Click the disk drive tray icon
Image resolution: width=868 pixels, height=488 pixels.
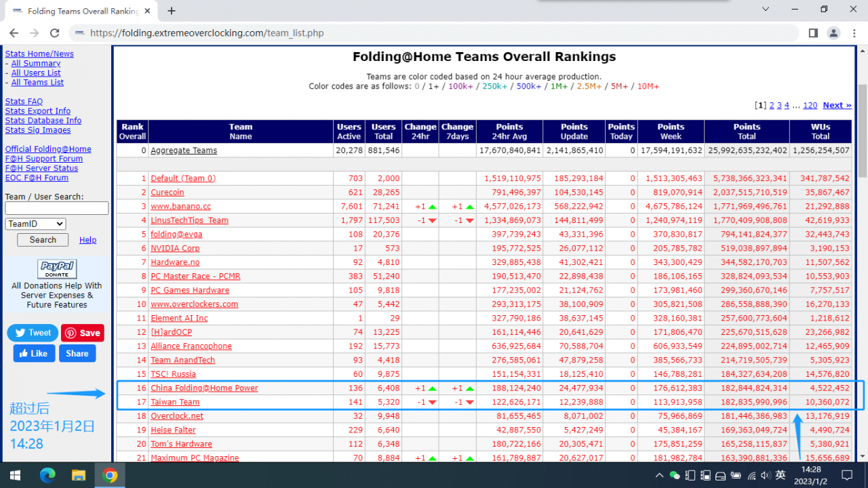tap(720, 475)
